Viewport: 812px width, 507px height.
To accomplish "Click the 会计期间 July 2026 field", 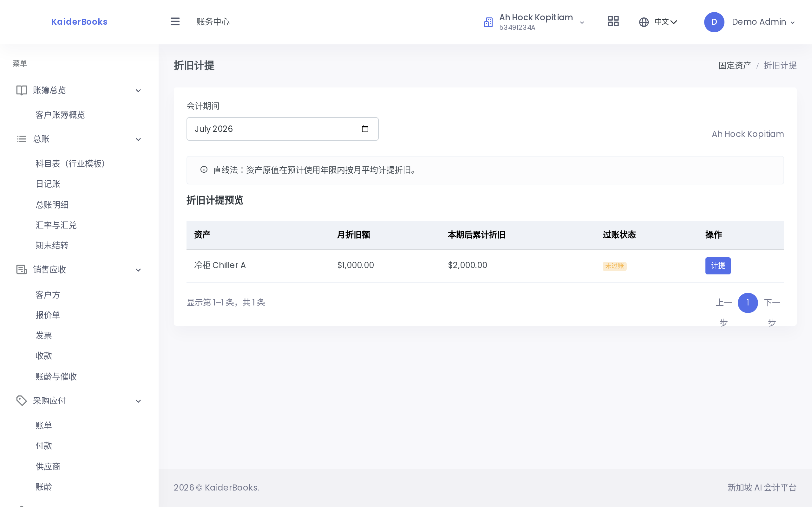I will pyautogui.click(x=283, y=129).
